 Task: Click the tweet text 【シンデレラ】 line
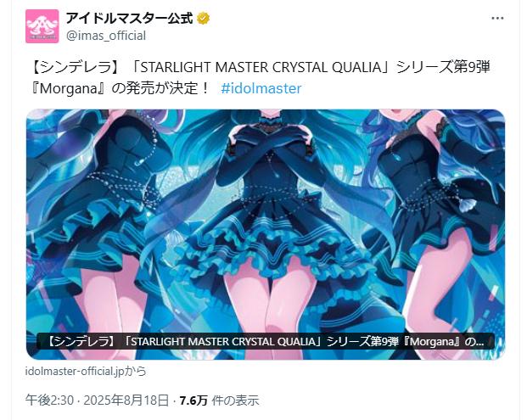[71, 68]
